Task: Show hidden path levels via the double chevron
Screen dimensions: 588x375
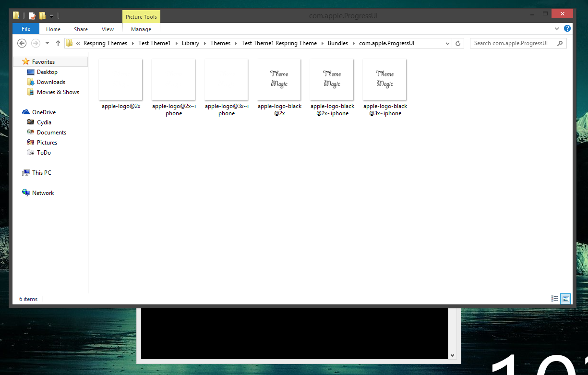Action: [x=78, y=43]
